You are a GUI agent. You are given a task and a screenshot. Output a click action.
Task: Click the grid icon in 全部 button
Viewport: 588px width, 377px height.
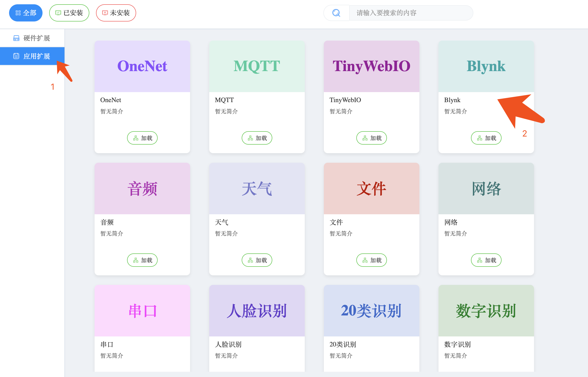(18, 13)
